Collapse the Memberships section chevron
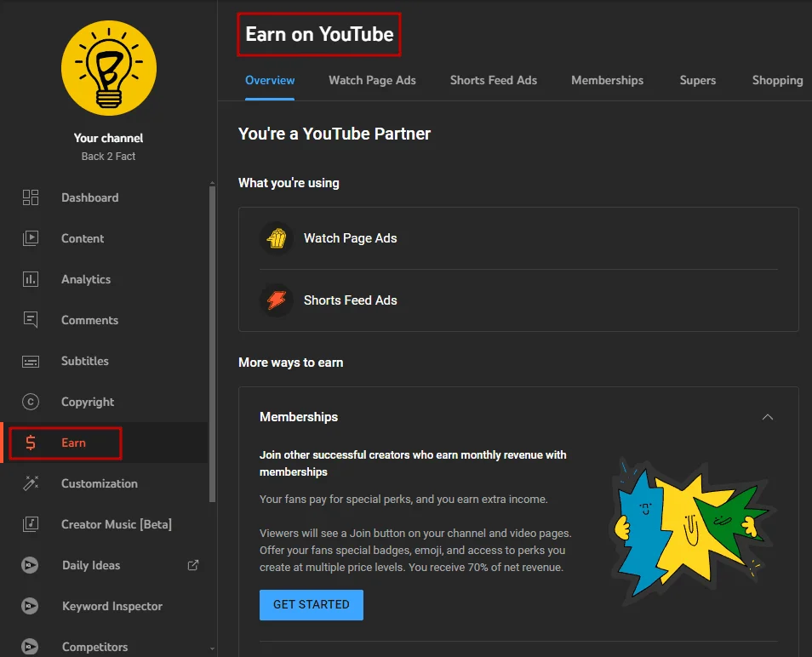Image resolution: width=812 pixels, height=657 pixels. point(768,417)
